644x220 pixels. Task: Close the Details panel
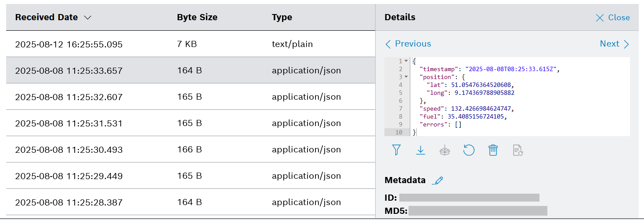click(613, 18)
